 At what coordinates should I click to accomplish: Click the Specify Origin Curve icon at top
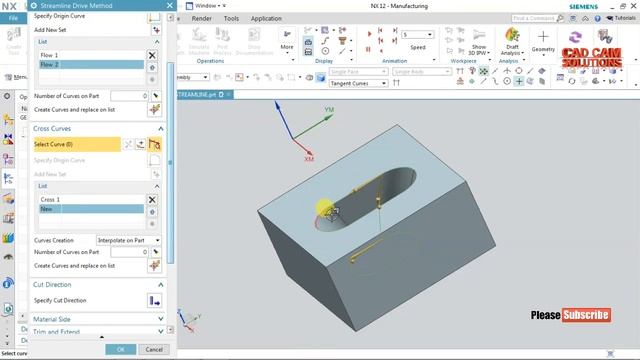point(154,17)
